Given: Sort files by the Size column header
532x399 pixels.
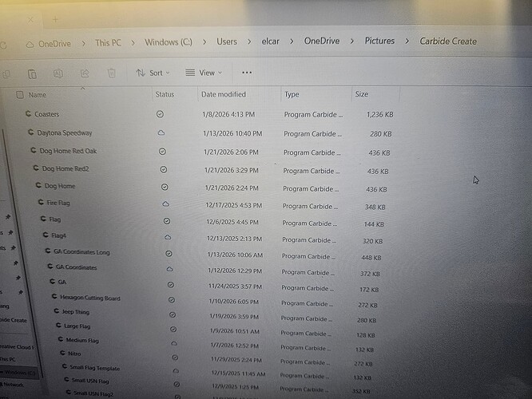Looking at the screenshot, I should tap(362, 95).
